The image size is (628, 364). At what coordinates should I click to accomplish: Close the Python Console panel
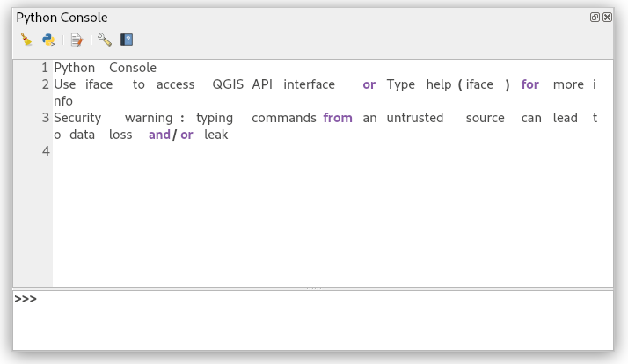[607, 17]
